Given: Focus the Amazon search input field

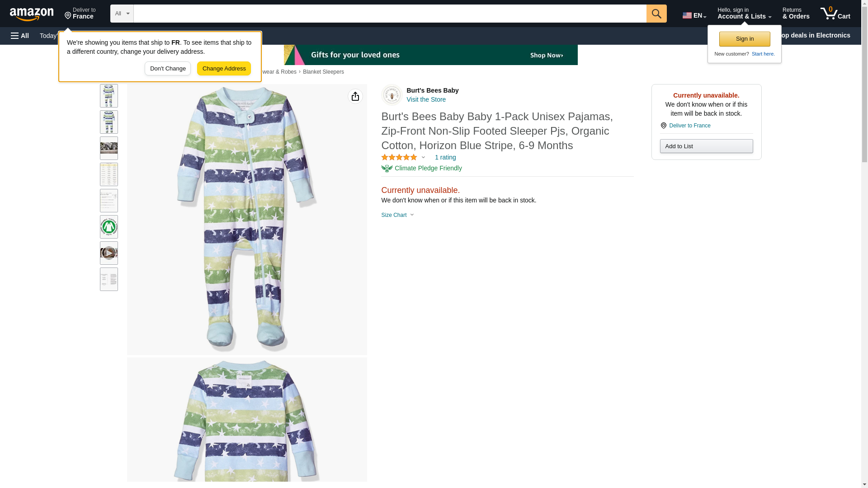Looking at the screenshot, I should pyautogui.click(x=390, y=14).
